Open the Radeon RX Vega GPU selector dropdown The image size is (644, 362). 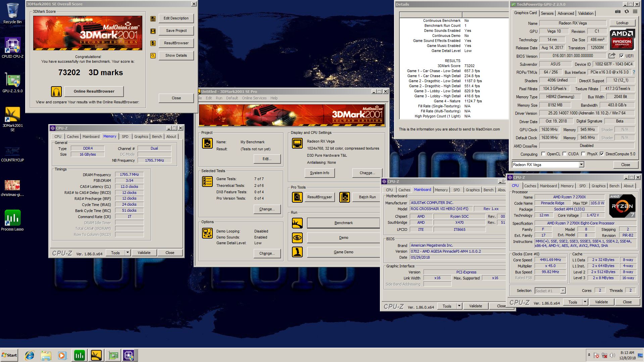click(581, 165)
